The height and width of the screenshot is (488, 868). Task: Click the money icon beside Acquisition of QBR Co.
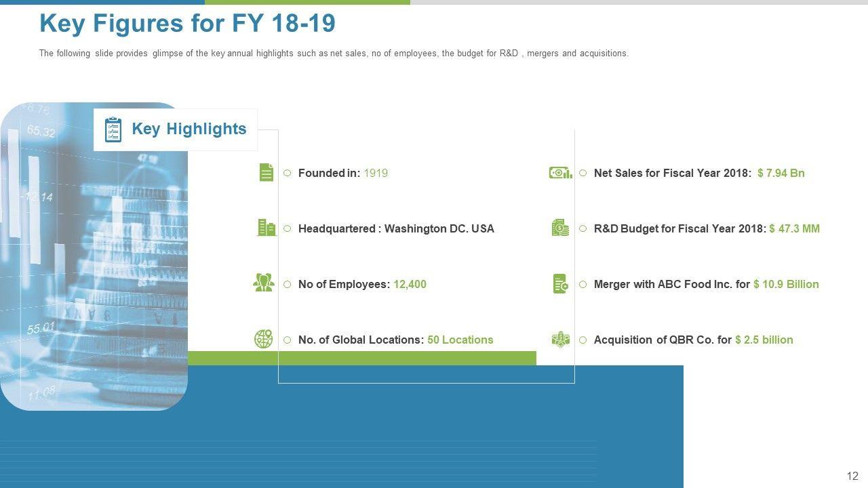click(560, 339)
